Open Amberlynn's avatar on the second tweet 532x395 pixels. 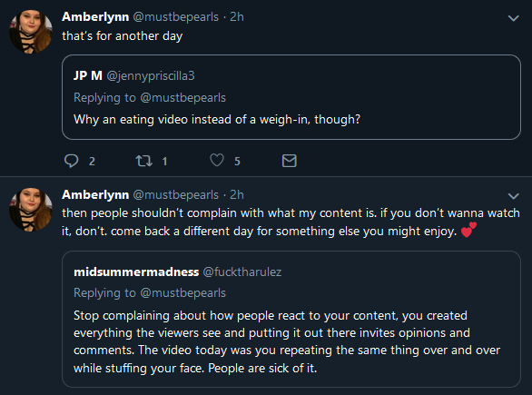[31, 210]
